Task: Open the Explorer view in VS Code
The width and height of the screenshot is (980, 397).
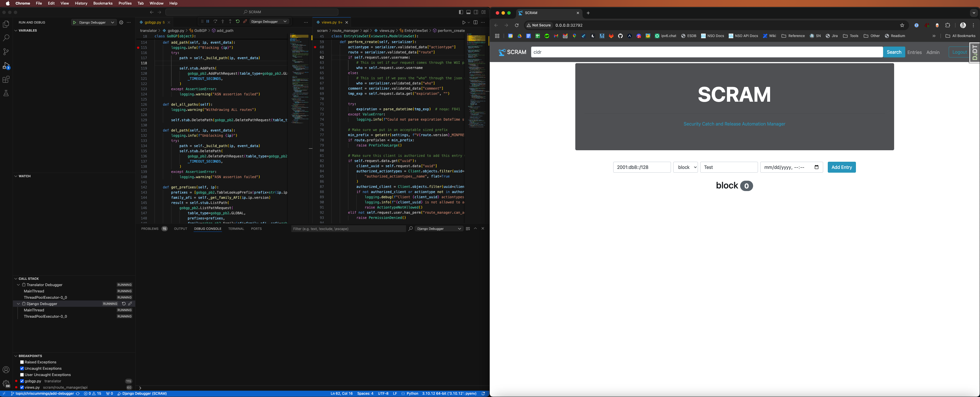Action: point(6,24)
